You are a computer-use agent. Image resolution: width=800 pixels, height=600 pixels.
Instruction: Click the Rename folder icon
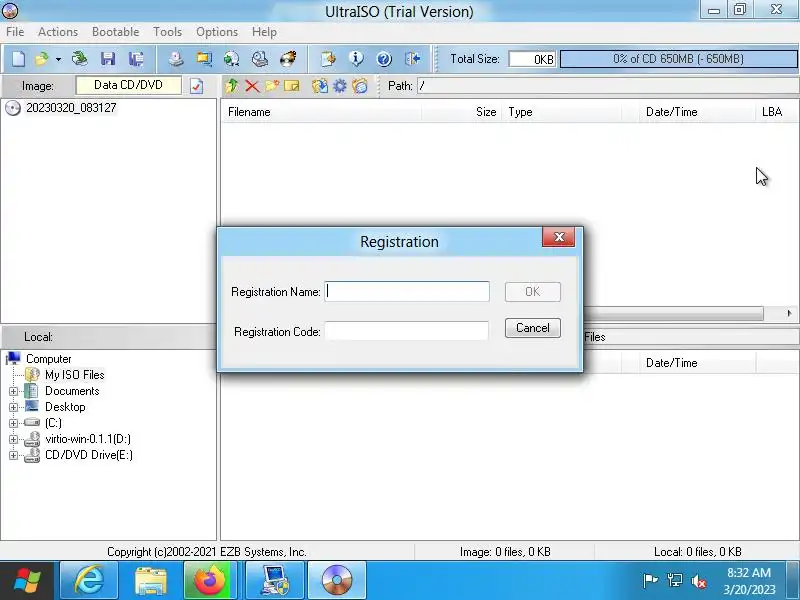(292, 86)
